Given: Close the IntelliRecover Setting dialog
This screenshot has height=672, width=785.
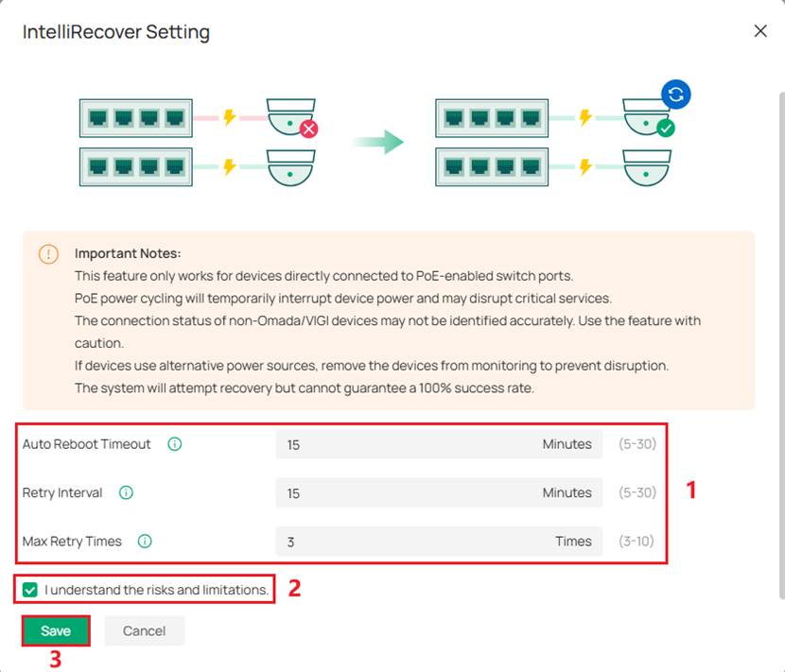Looking at the screenshot, I should tap(760, 31).
